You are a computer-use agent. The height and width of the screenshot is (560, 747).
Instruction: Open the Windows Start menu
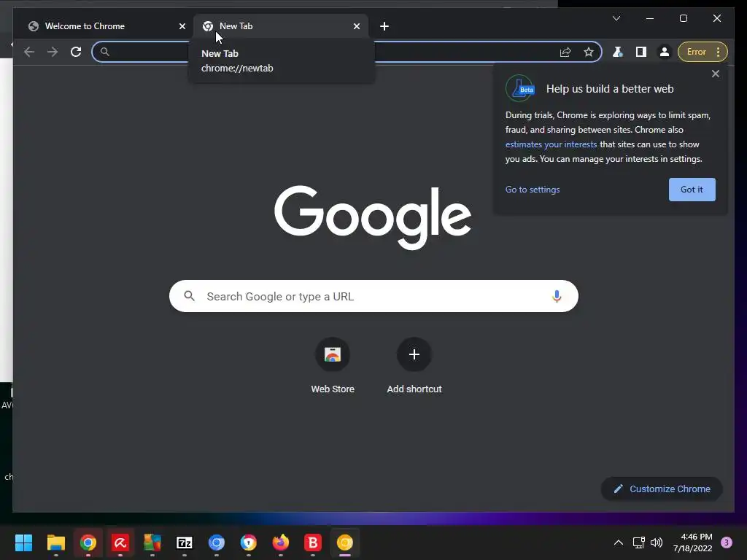point(23,542)
